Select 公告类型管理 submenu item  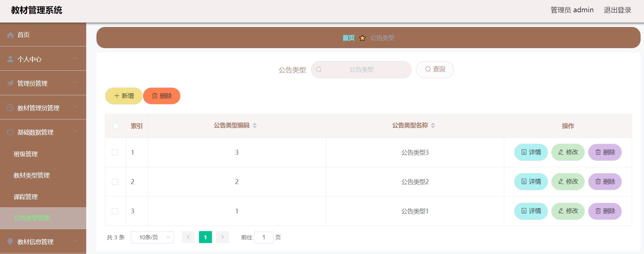(43, 218)
